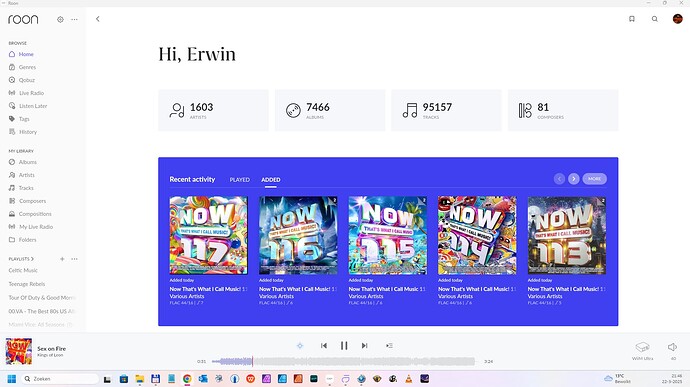Viewport: 690px width, 387px height.
Task: Open the volume speaker control
Action: (672, 347)
